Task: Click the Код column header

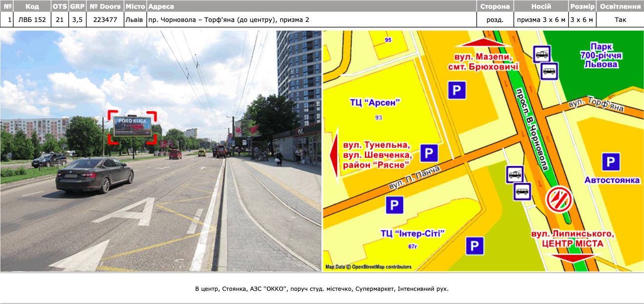Action: click(32, 6)
